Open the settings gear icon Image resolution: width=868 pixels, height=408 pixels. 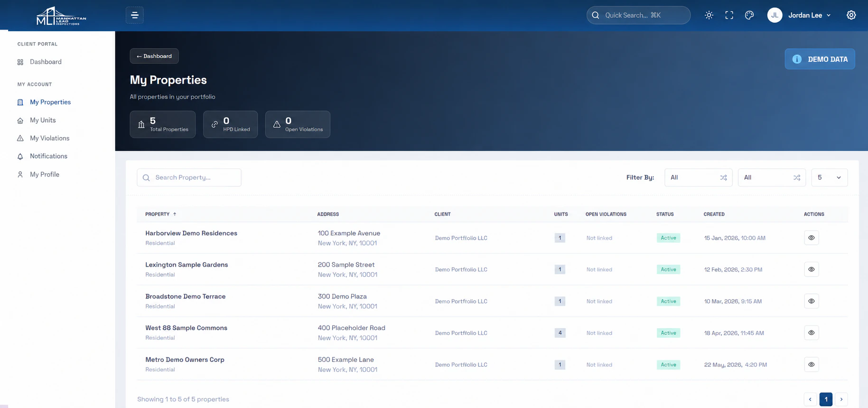851,15
